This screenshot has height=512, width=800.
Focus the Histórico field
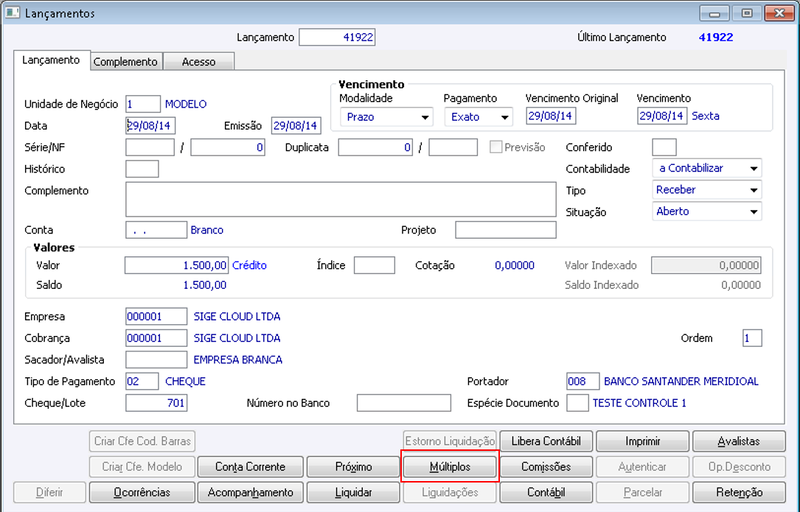[x=142, y=169]
